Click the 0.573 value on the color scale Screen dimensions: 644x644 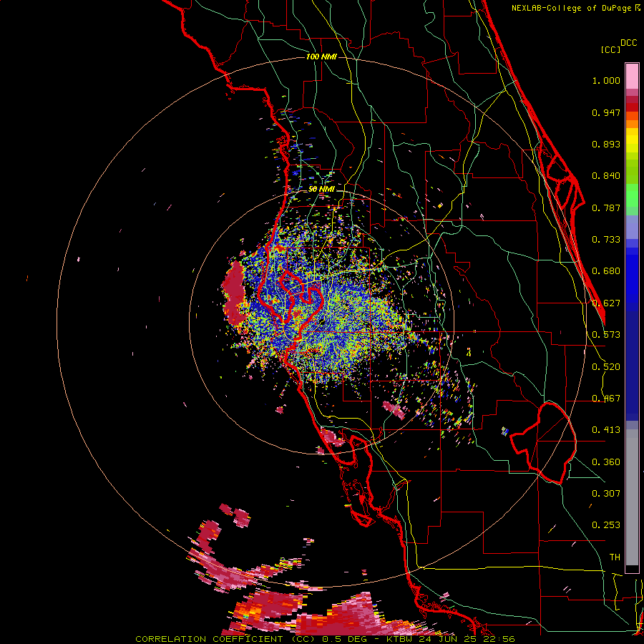pyautogui.click(x=606, y=335)
